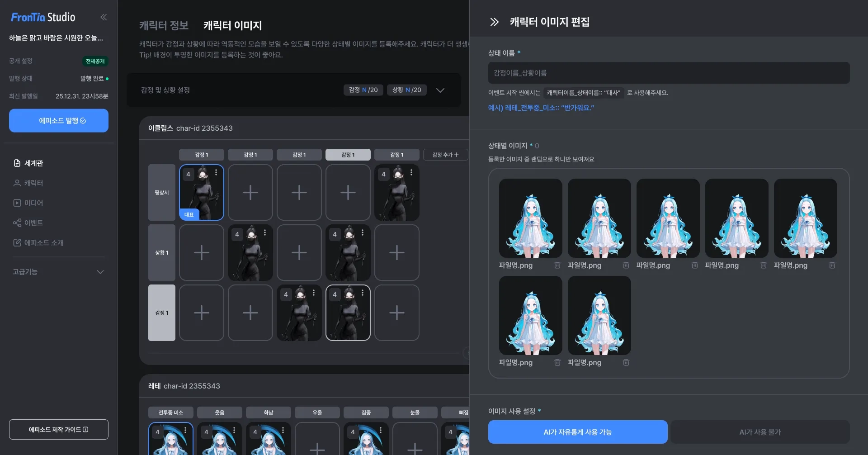The width and height of the screenshot is (868, 455).
Task: Switch to 캐릭터 이미지 tab
Action: tap(232, 25)
